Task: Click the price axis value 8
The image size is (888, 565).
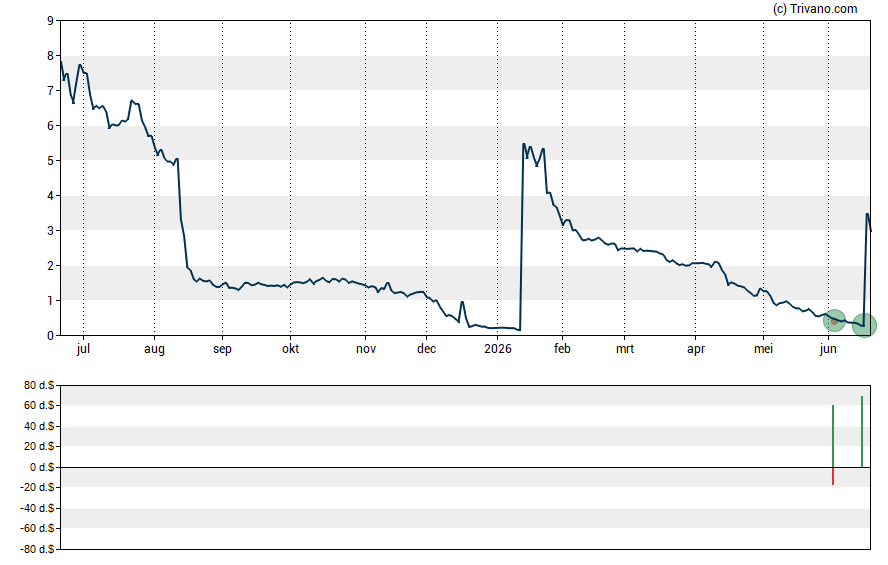Action: tap(51, 56)
